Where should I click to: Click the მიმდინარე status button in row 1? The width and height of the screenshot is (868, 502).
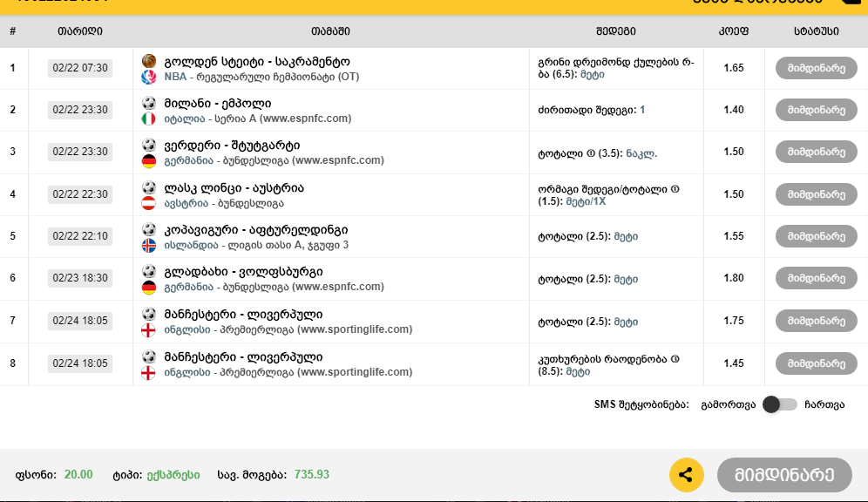pyautogui.click(x=816, y=68)
